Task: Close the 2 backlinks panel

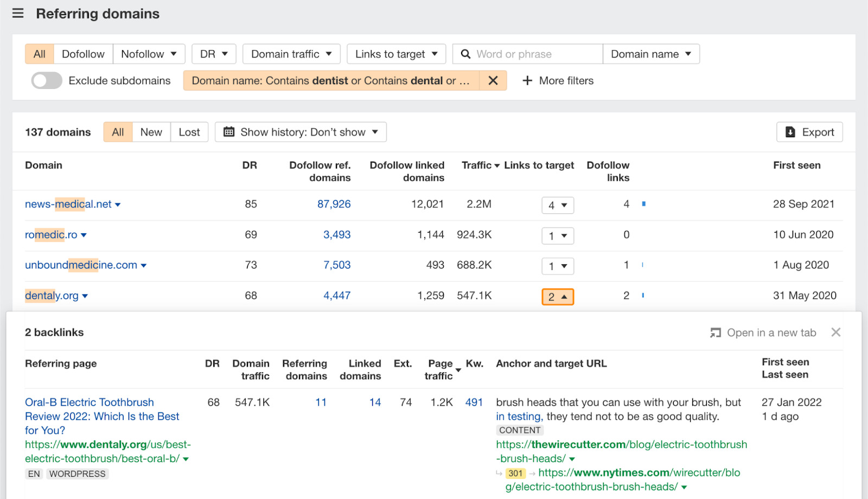Action: tap(836, 332)
